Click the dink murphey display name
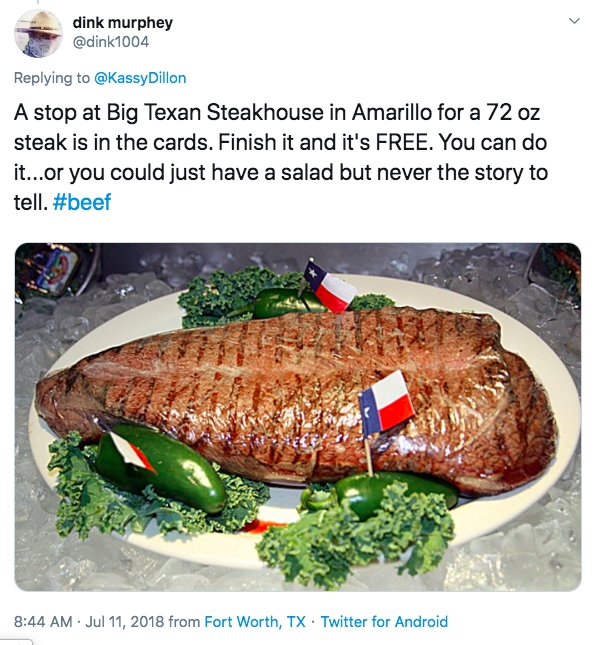Image resolution: width=595 pixels, height=645 pixels. click(x=123, y=23)
